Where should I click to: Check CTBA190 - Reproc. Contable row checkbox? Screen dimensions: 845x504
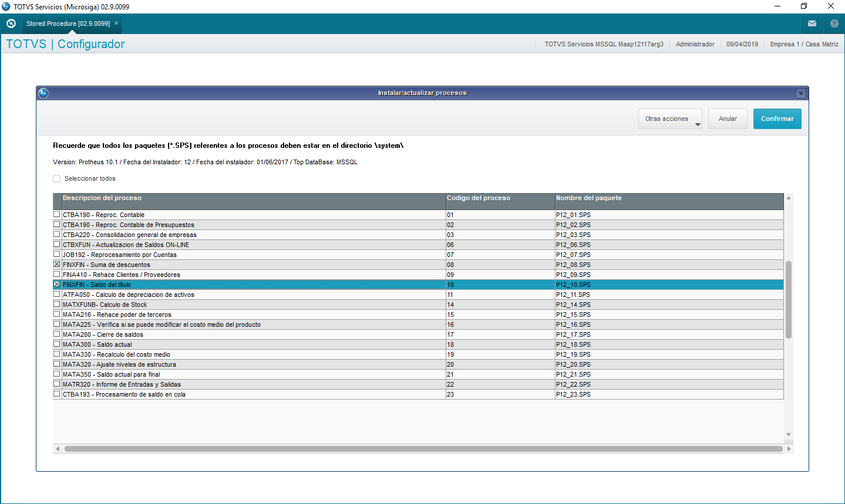point(57,215)
